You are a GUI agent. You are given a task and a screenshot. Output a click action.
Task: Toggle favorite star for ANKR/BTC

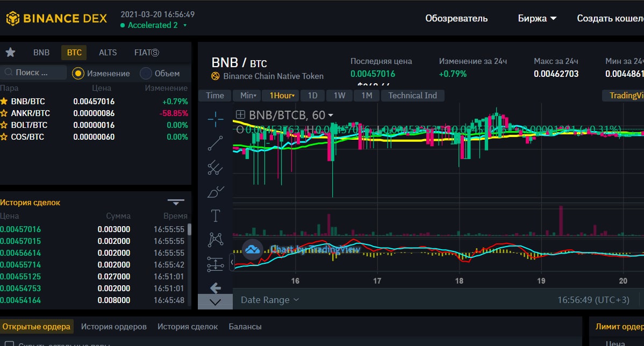pyautogui.click(x=4, y=113)
